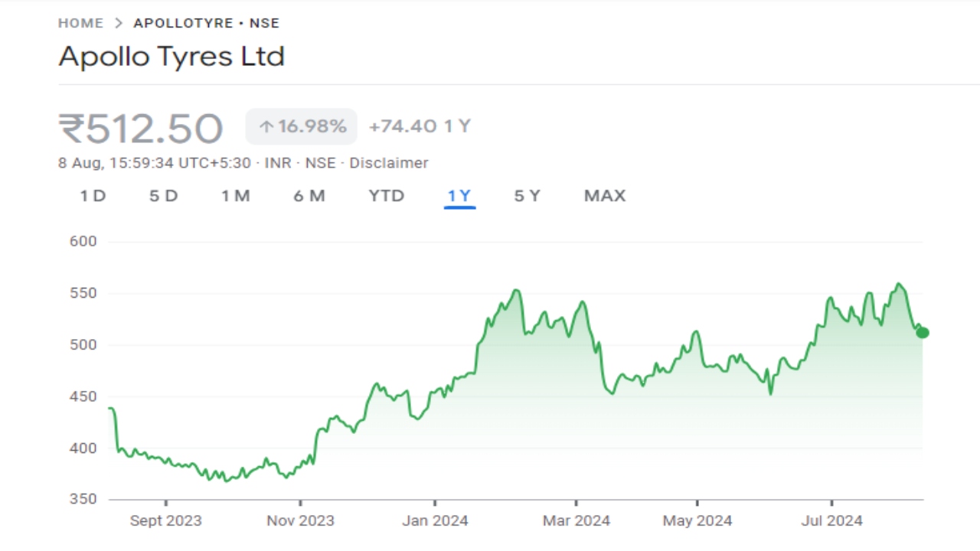This screenshot has height=551, width=980.
Task: Click the 16.98% change badge
Action: click(x=301, y=126)
